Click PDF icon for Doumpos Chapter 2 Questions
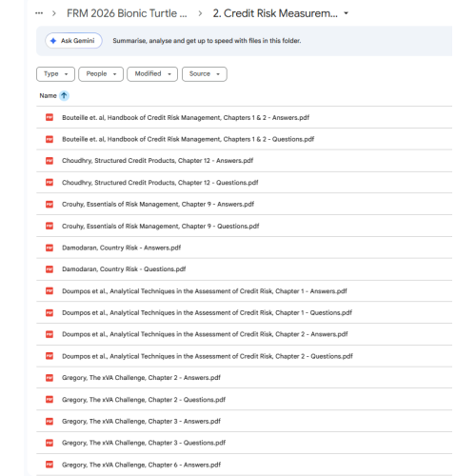Image resolution: width=476 pixels, height=476 pixels. click(x=50, y=356)
